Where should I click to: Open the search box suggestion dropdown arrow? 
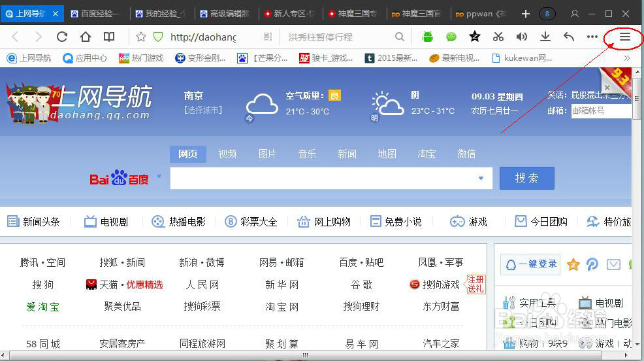point(481,178)
